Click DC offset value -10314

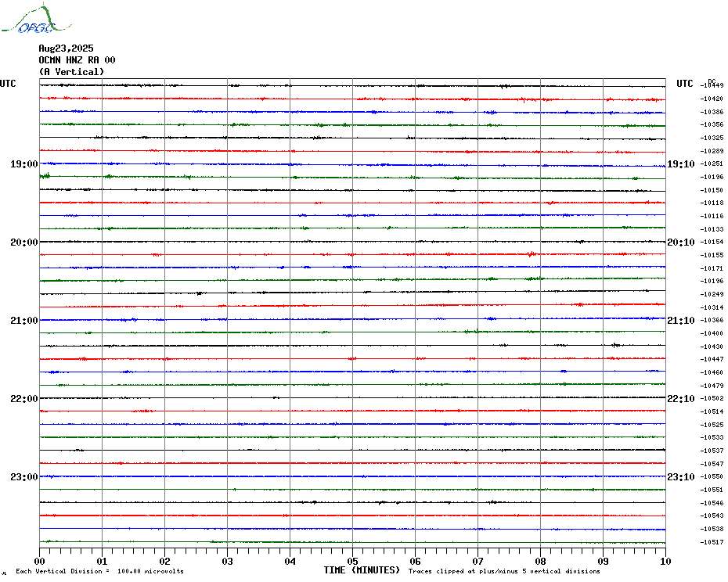pyautogui.click(x=712, y=307)
